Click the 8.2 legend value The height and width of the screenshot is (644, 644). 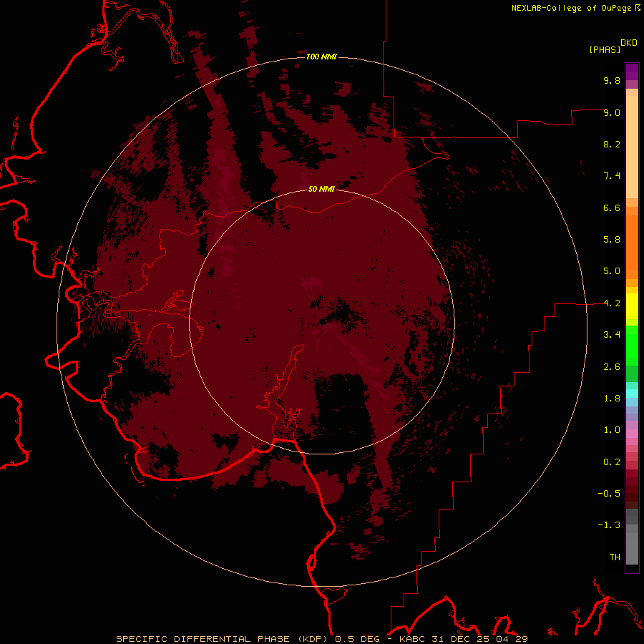click(x=612, y=144)
